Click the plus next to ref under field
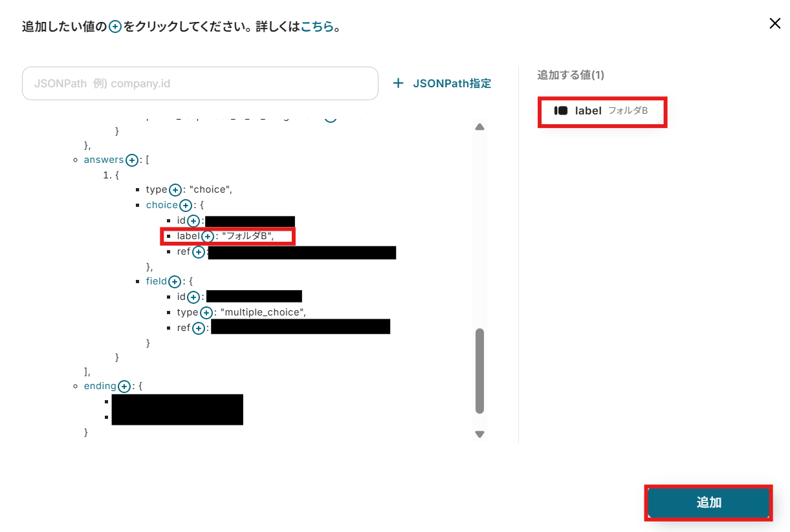The image size is (790, 532). click(199, 328)
